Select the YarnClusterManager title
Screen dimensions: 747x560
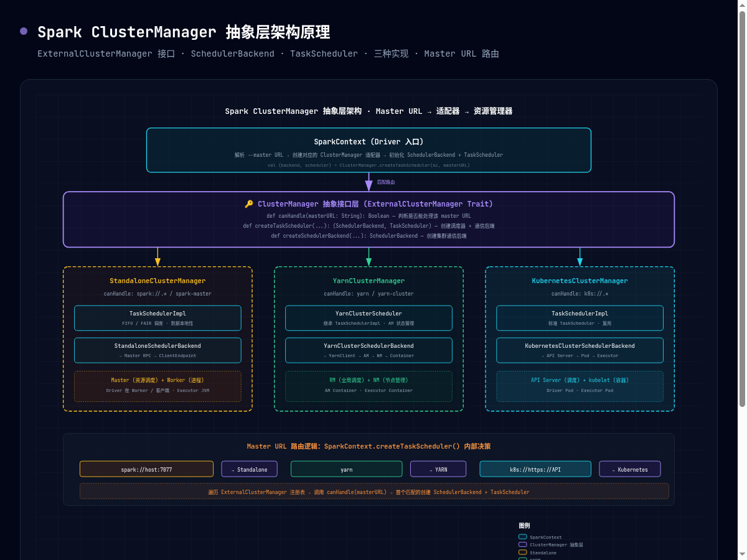[x=369, y=281]
